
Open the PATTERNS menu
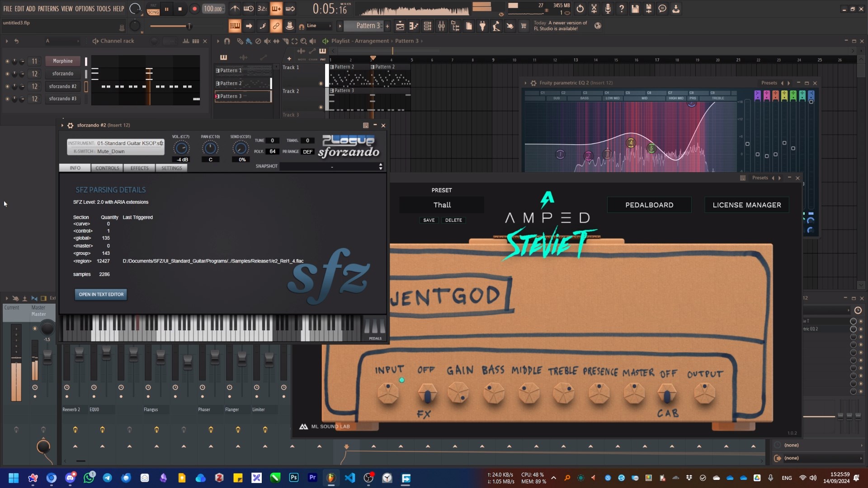click(x=48, y=9)
